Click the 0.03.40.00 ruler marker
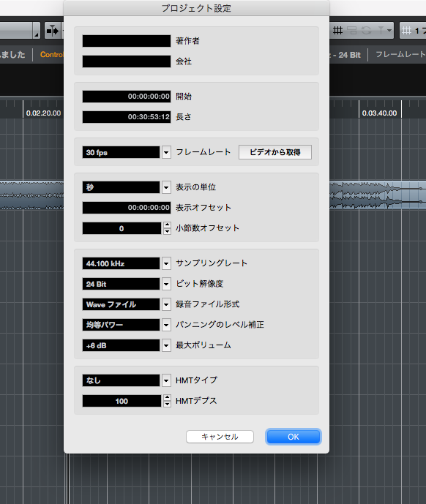The width and height of the screenshot is (426, 504). pyautogui.click(x=379, y=113)
